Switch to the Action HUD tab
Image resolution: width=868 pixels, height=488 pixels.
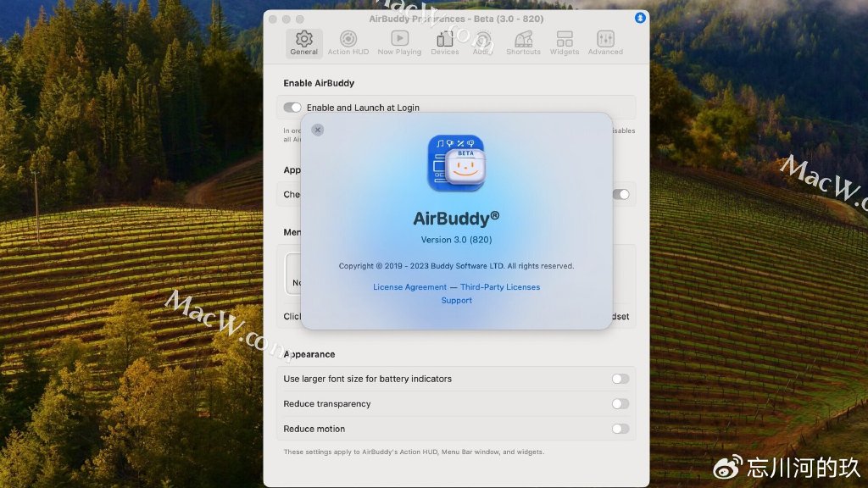coord(348,42)
